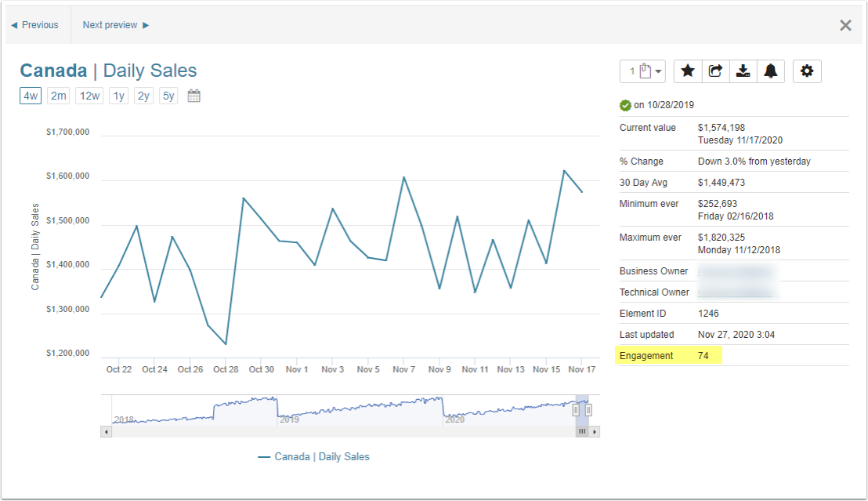Image resolution: width=868 pixels, height=501 pixels.
Task: Close the preview with the X
Action: [845, 25]
